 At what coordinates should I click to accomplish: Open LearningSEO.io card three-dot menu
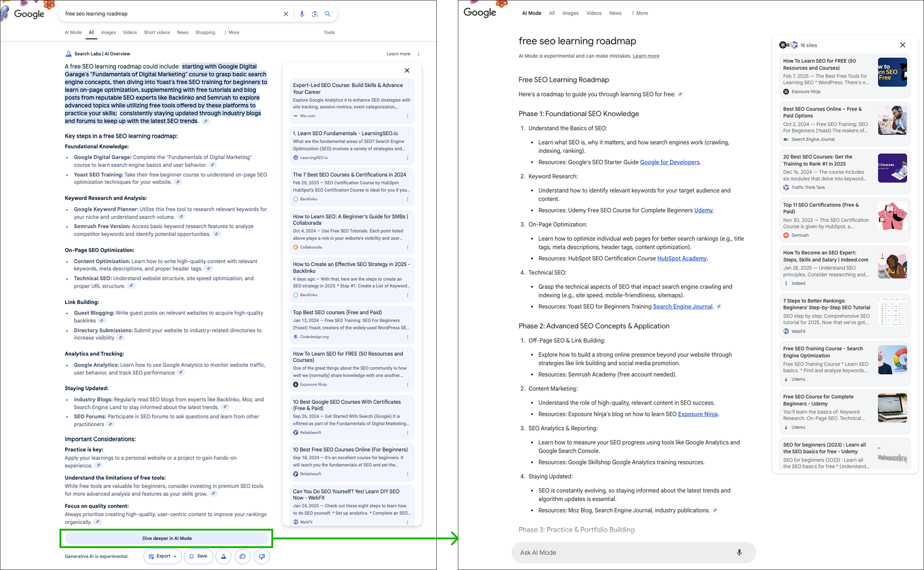(407, 158)
